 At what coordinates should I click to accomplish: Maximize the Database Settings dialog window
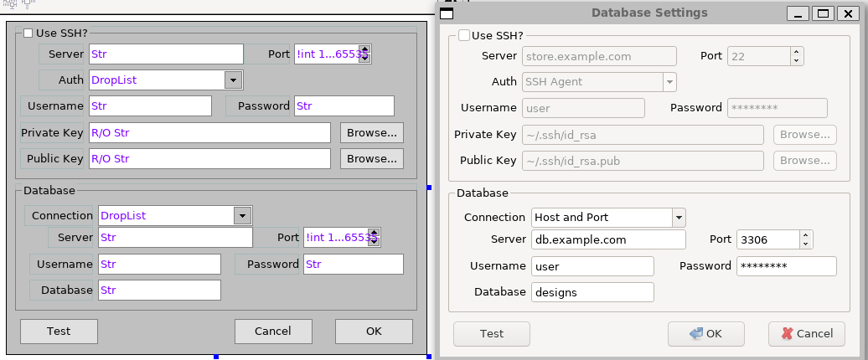tap(823, 13)
